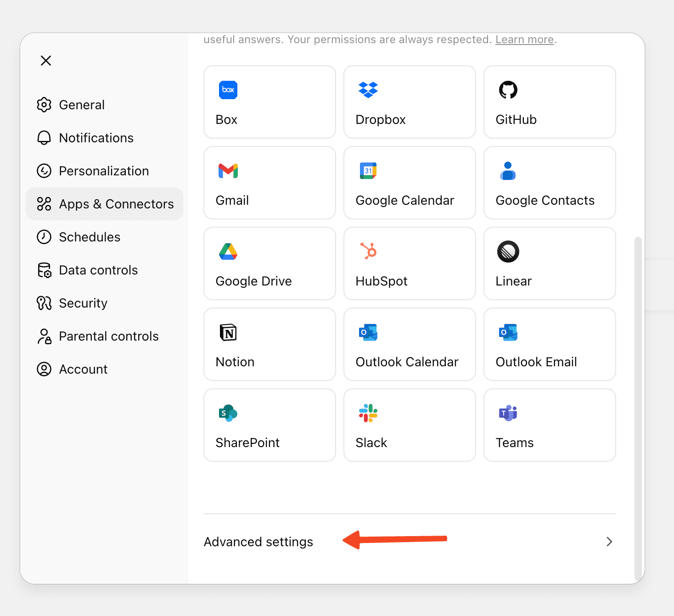Expand Advanced settings chevron arrow
This screenshot has height=616, width=674.
pyautogui.click(x=609, y=542)
